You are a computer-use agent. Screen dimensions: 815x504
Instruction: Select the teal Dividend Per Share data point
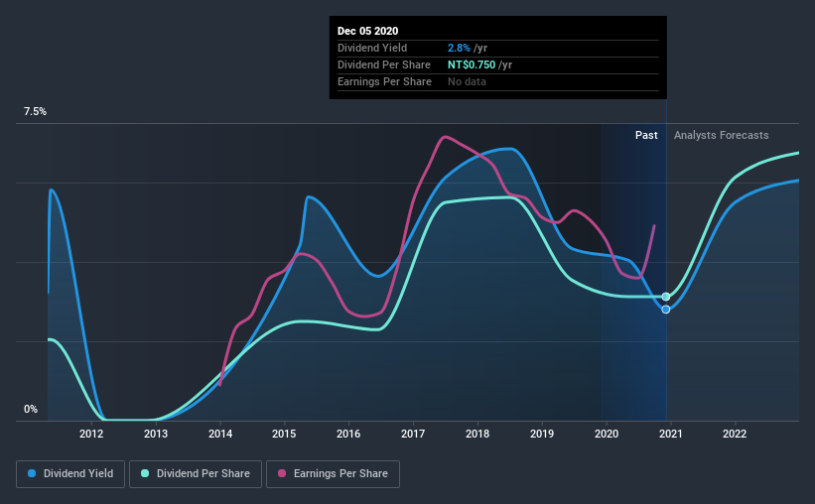pos(666,297)
